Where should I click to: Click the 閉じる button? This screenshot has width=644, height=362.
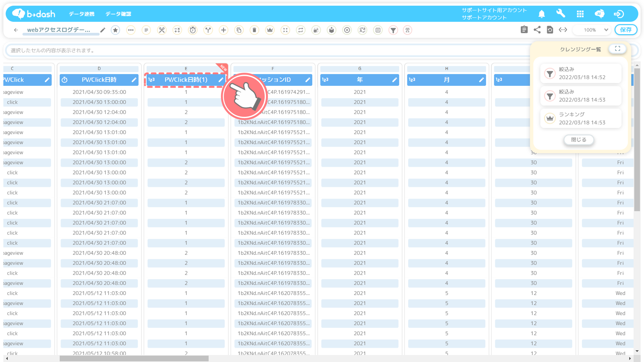[x=579, y=140]
